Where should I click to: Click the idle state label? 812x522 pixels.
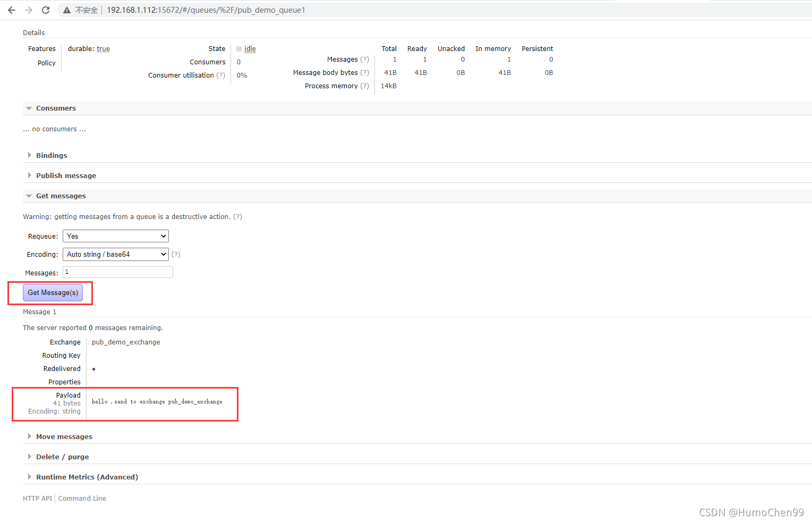(x=250, y=49)
